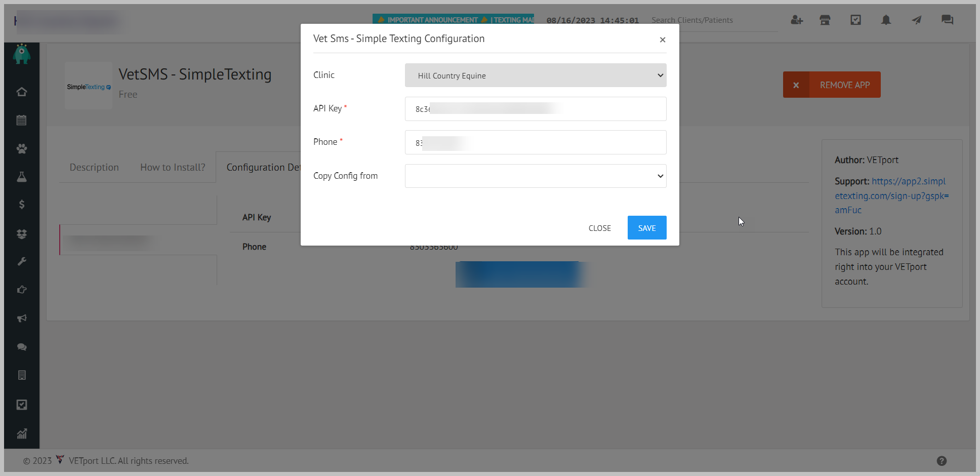
Task: Open the Copy Config from dropdown
Action: (536, 176)
